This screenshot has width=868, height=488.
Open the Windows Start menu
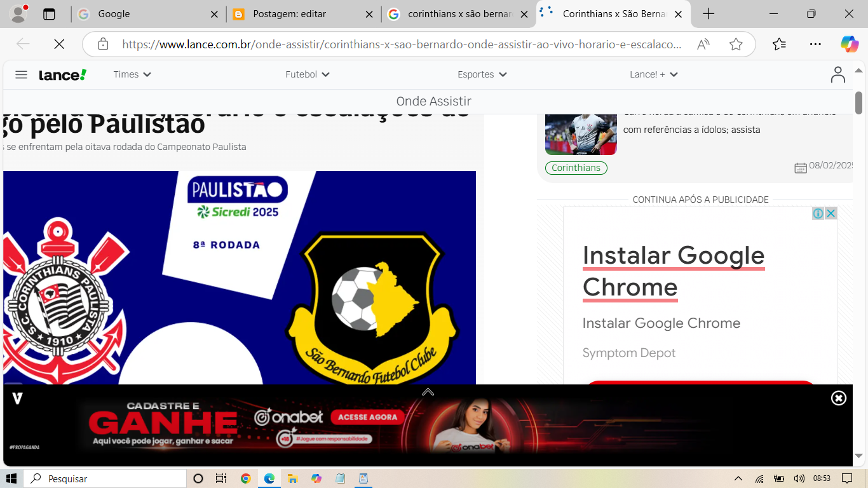coord(11,478)
